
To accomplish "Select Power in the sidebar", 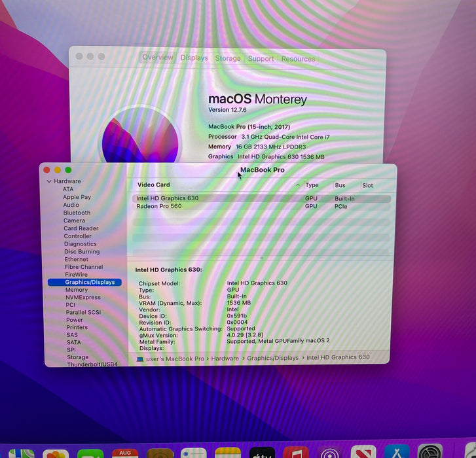I will point(75,320).
